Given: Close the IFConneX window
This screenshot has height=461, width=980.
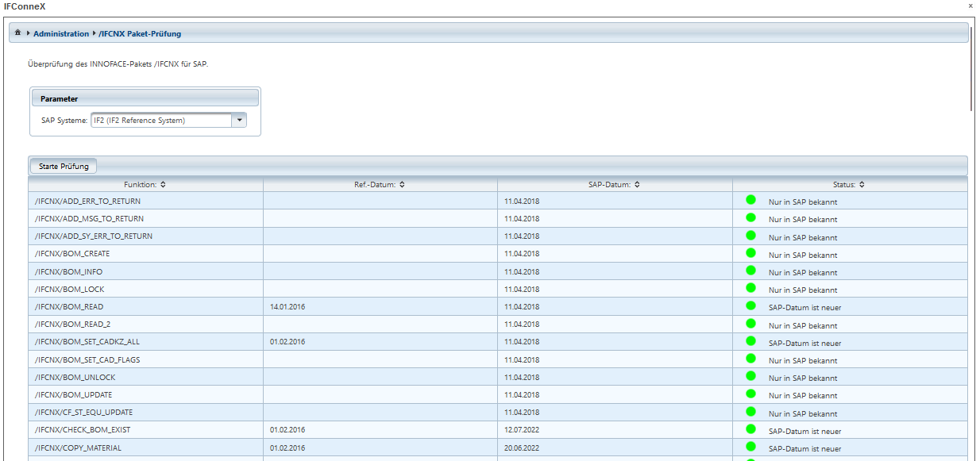Looking at the screenshot, I should click(x=970, y=6).
